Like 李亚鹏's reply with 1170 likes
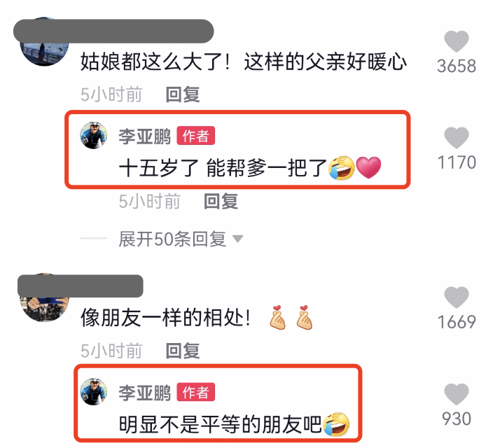The width and height of the screenshot is (486, 448). coord(457,138)
